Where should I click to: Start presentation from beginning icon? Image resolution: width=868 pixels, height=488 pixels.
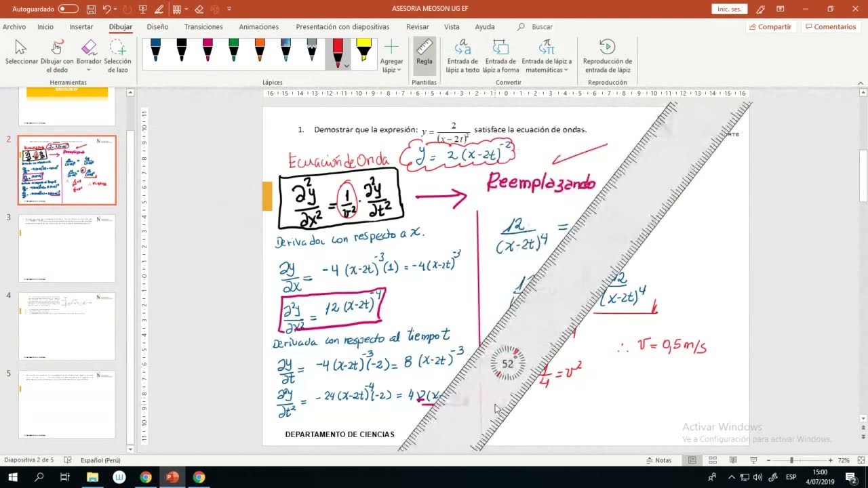click(142, 9)
